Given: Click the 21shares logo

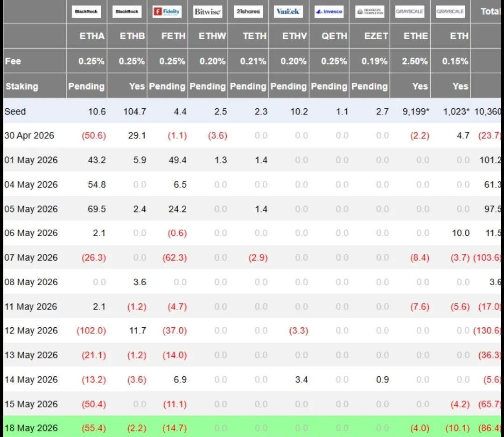Looking at the screenshot, I should [x=248, y=12].
